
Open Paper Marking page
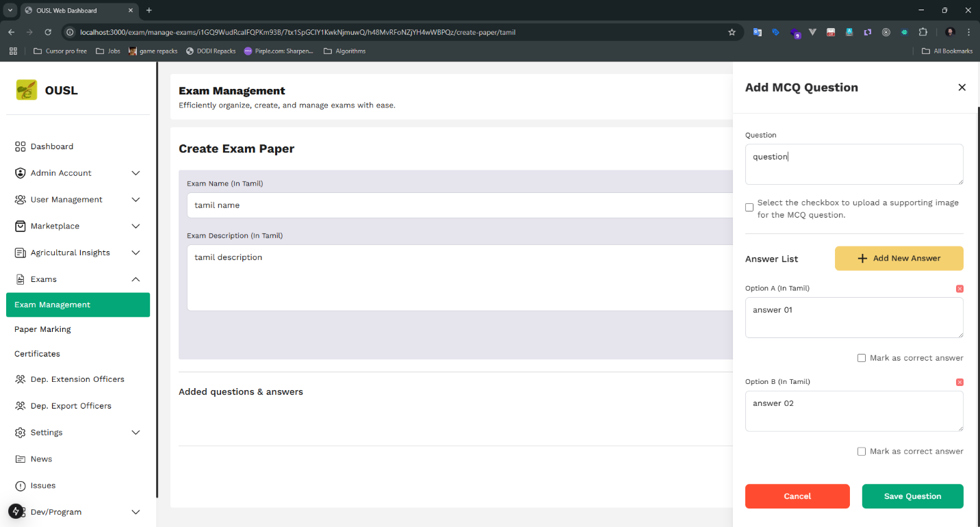tap(42, 329)
